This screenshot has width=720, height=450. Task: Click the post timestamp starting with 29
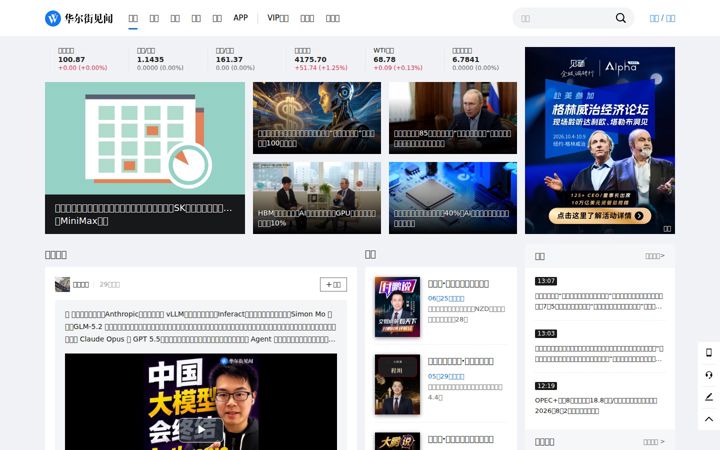109,285
